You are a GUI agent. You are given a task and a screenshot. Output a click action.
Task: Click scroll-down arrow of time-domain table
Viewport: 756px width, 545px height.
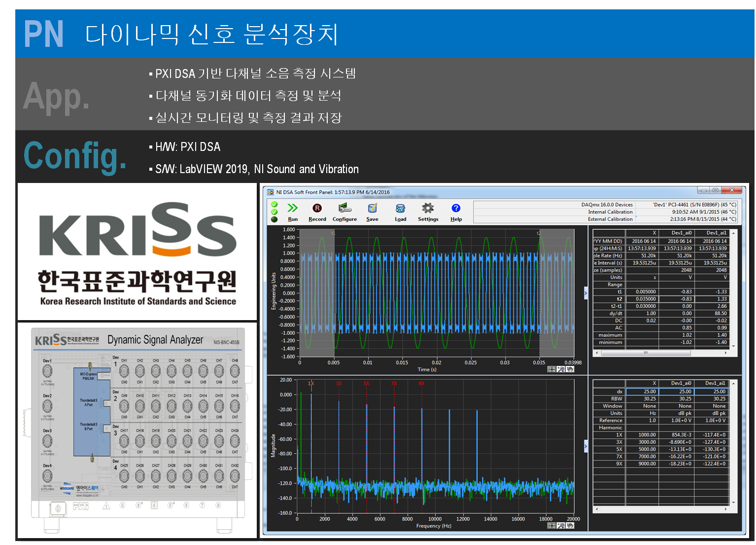(734, 346)
